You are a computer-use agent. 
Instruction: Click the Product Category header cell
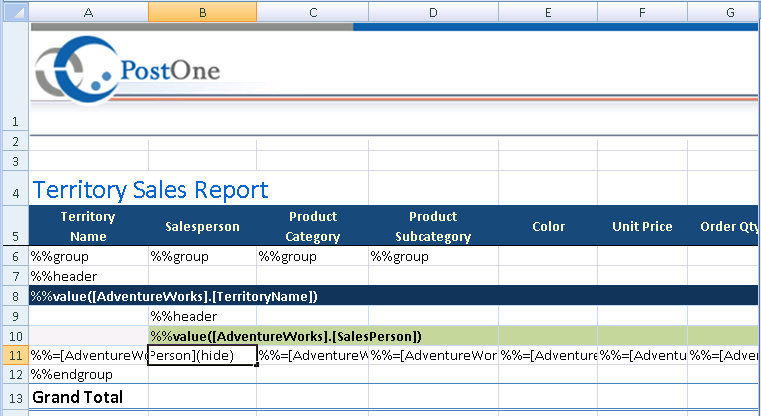click(313, 226)
